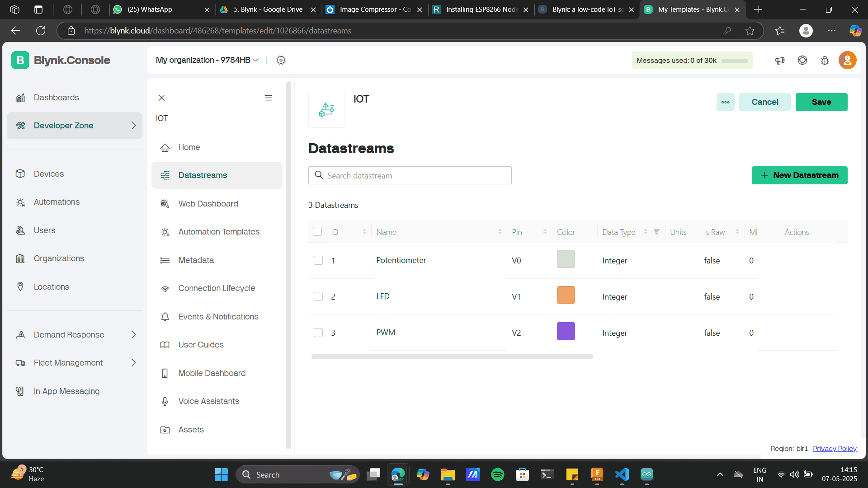
Task: Sort datastreams by Pin column
Action: coord(545,232)
